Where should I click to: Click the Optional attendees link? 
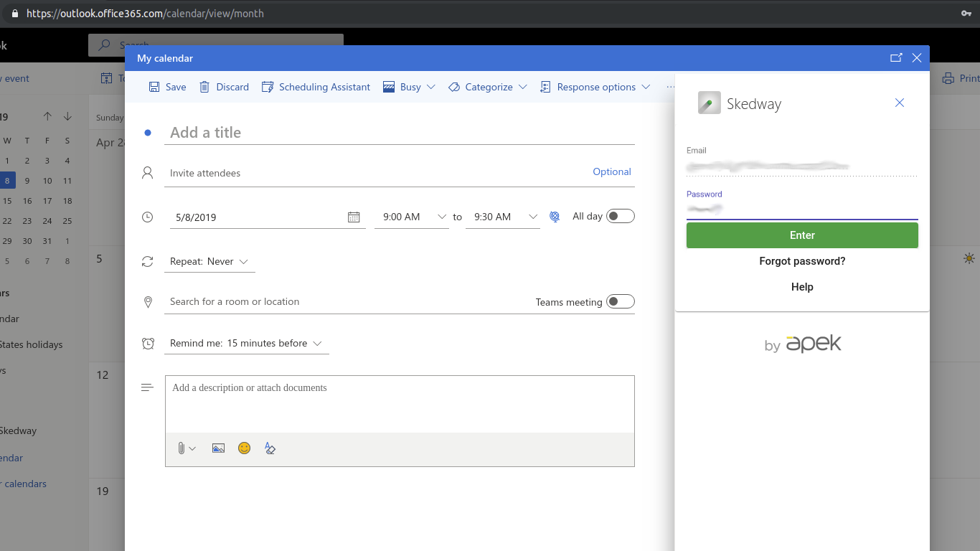pos(612,172)
